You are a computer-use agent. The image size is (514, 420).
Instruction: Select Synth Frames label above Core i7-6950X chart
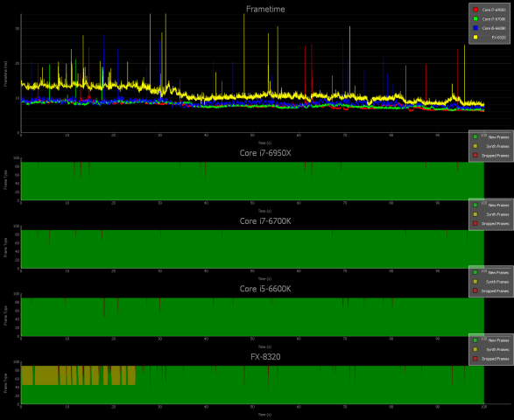tap(497, 146)
